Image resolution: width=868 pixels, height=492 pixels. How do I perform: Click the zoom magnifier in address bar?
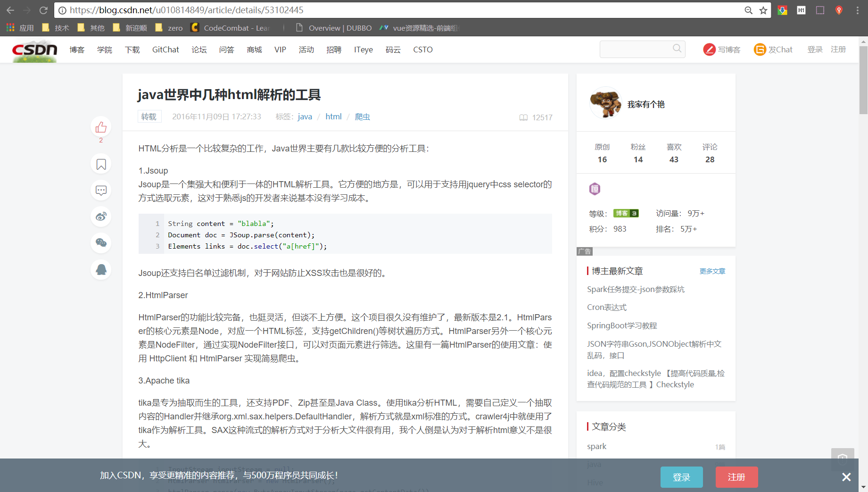click(x=748, y=10)
